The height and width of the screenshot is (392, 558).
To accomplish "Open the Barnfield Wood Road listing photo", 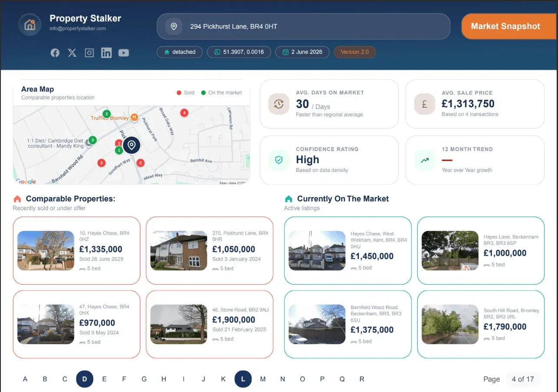I will [317, 324].
